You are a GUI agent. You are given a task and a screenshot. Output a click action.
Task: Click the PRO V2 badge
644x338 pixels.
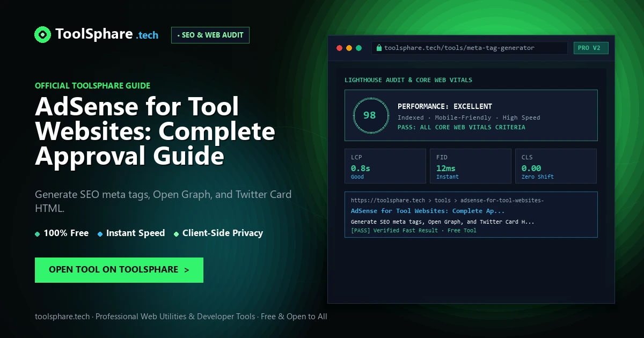591,48
